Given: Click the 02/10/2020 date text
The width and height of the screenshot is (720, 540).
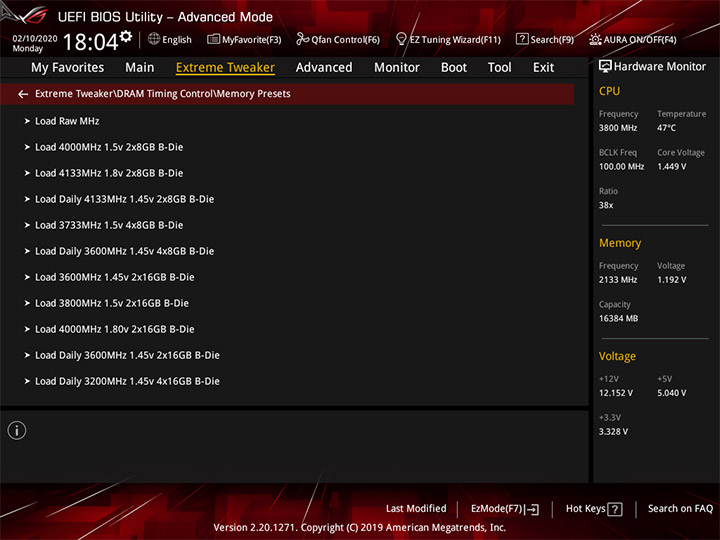Looking at the screenshot, I should click(x=35, y=38).
